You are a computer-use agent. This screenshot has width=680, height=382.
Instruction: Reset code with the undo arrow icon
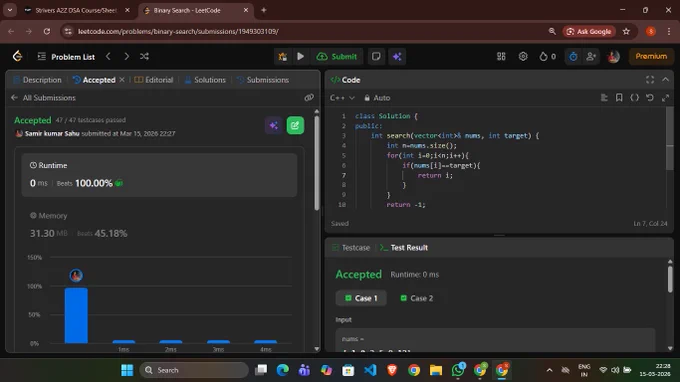[x=650, y=98]
